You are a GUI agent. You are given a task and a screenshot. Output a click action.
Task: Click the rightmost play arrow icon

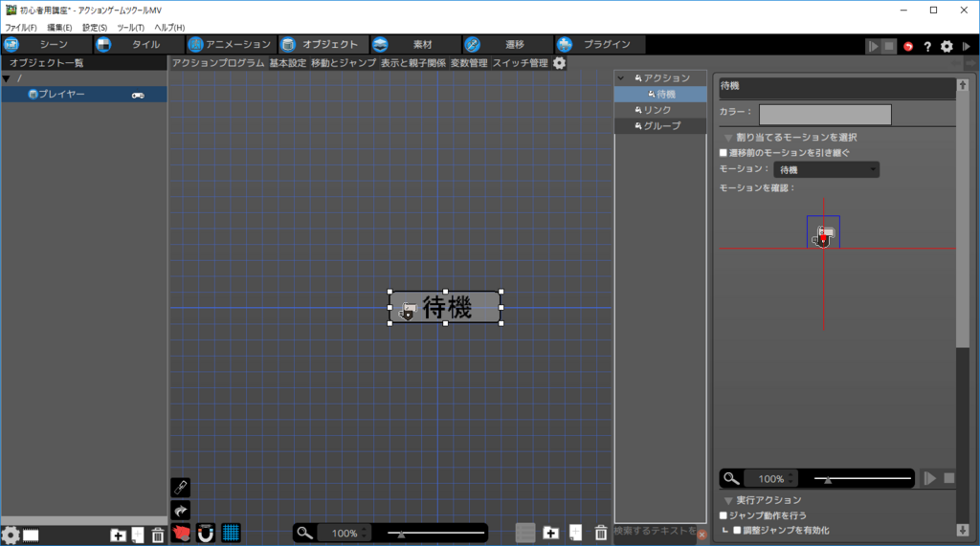[x=967, y=46]
